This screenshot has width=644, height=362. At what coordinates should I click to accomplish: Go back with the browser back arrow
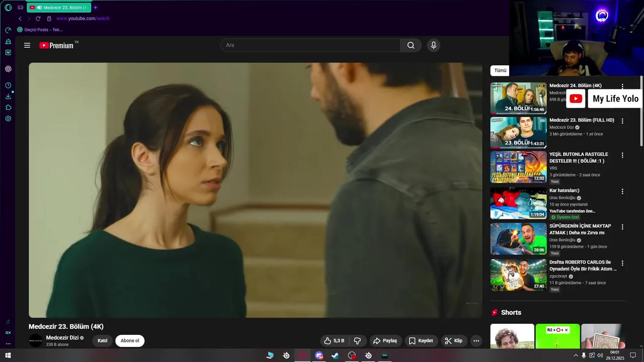pos(20,19)
